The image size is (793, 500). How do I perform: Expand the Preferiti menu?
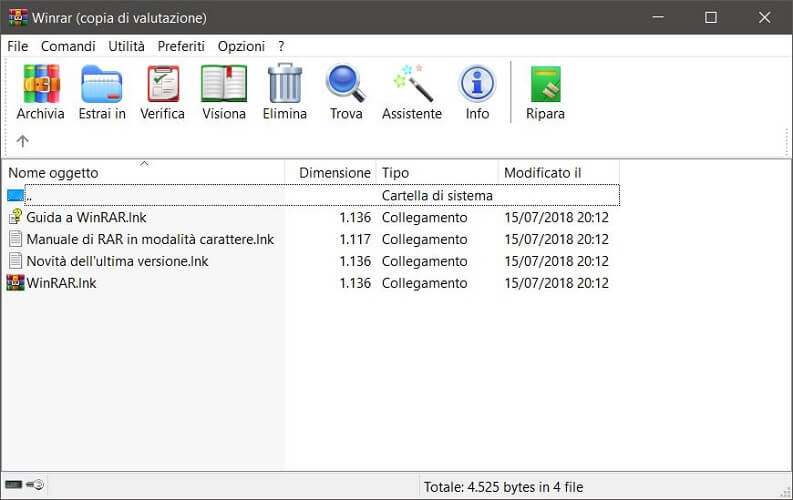click(181, 46)
